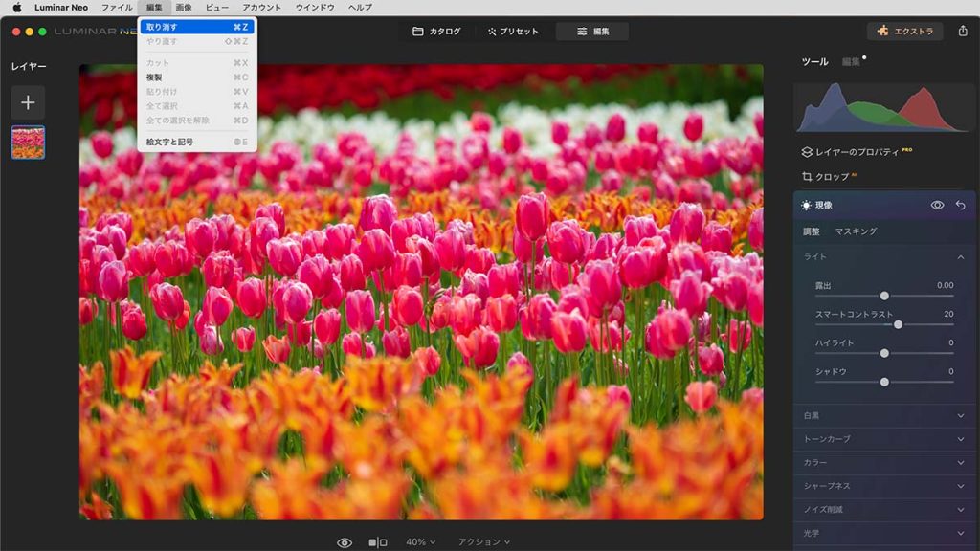Switch to the カタログ tab
Screen dimensions: 980x551
tap(436, 32)
